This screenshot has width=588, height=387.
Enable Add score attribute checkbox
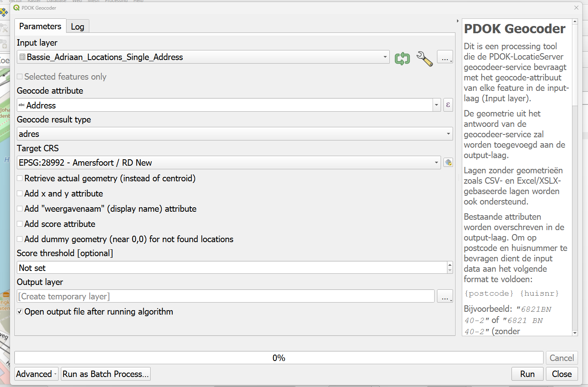coord(20,224)
